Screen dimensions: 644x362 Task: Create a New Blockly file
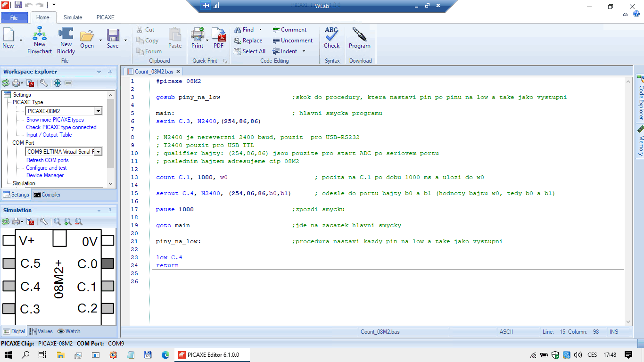(x=66, y=40)
